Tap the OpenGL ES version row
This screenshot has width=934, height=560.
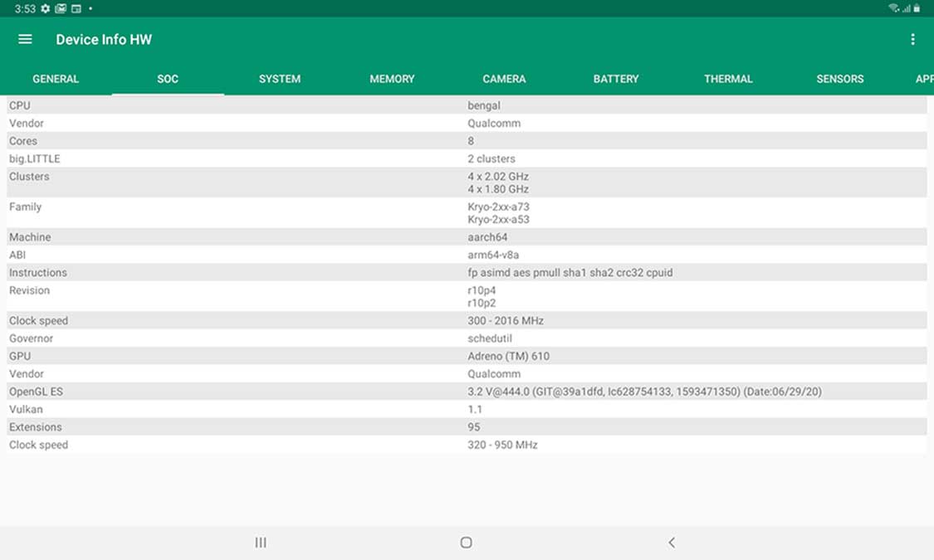click(467, 392)
